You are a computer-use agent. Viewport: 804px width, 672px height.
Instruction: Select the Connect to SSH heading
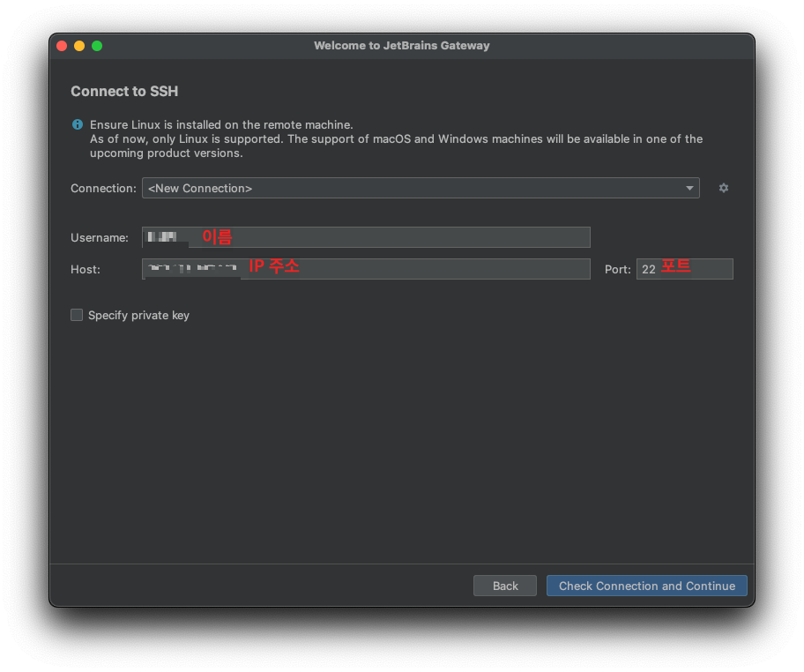click(124, 91)
